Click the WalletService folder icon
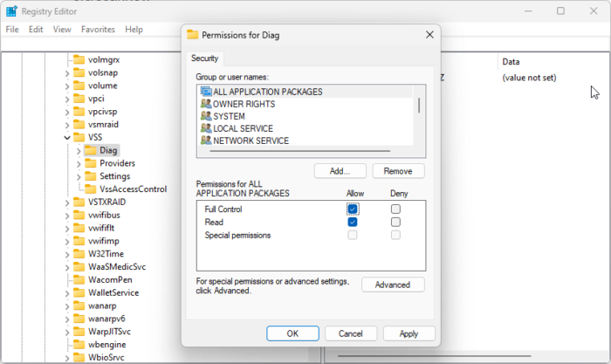Image resolution: width=611 pixels, height=364 pixels. (x=79, y=292)
